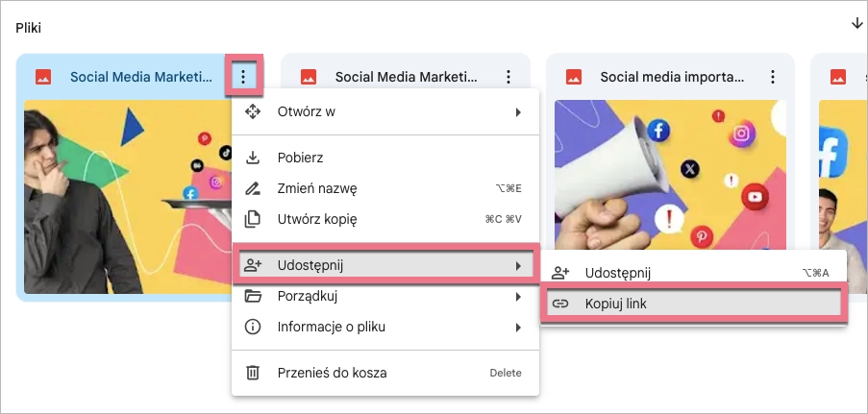Select Przenieś do kosza menu entry
The image size is (868, 414).
[385, 373]
